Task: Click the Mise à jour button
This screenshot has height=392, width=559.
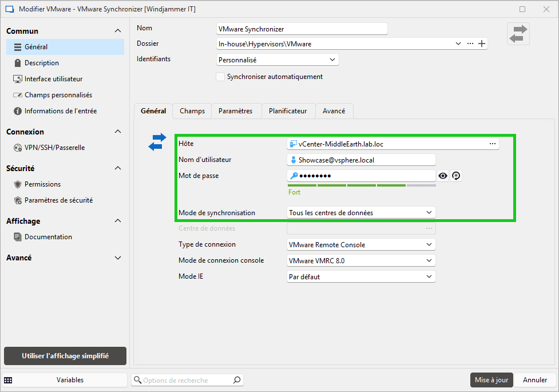Action: coord(491,380)
